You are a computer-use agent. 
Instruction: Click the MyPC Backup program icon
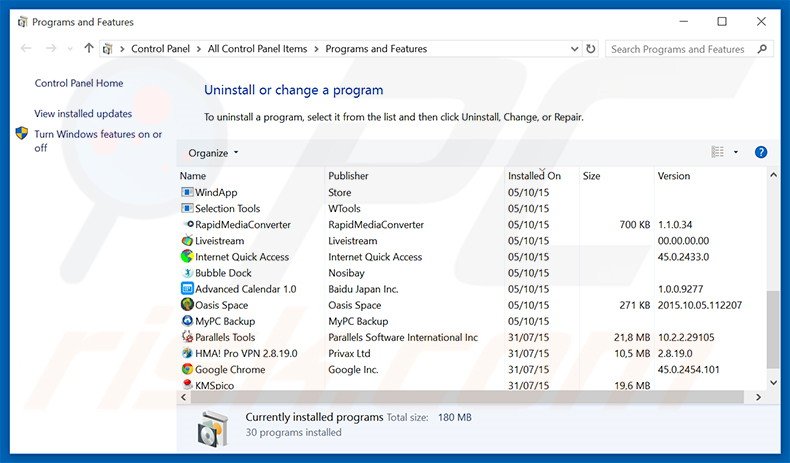187,321
